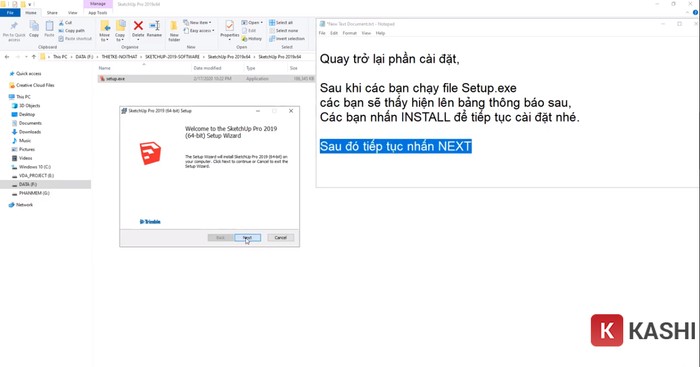Click Edit in the Open group

(x=249, y=30)
